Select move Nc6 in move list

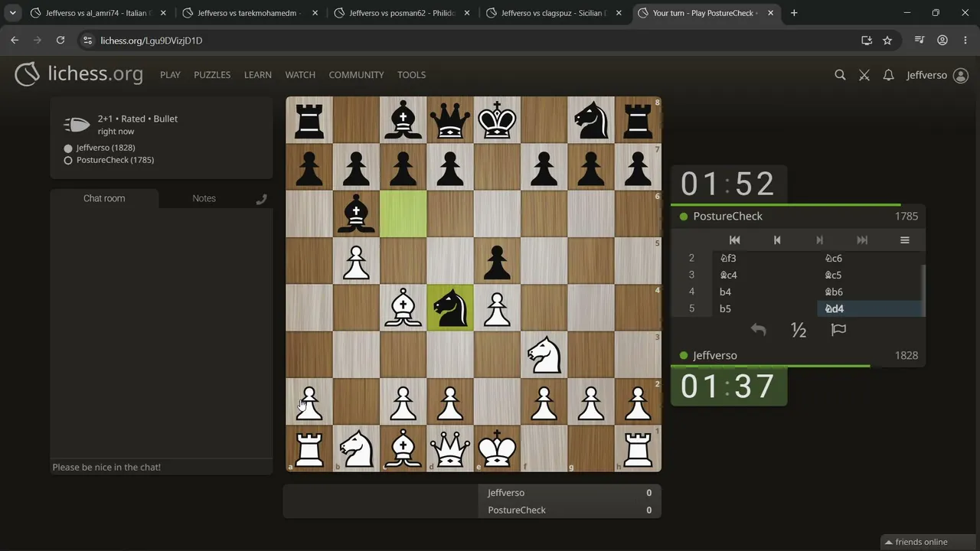point(869,258)
